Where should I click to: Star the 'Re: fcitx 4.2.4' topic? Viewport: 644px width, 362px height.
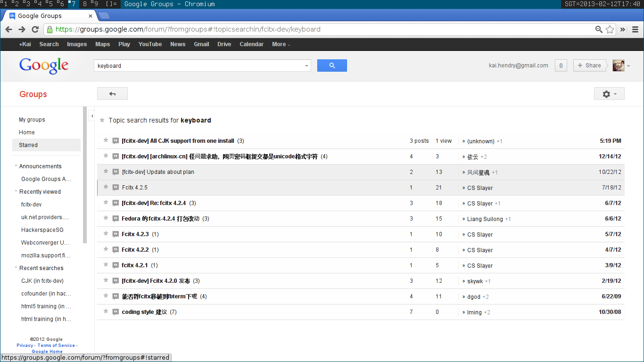(x=106, y=203)
